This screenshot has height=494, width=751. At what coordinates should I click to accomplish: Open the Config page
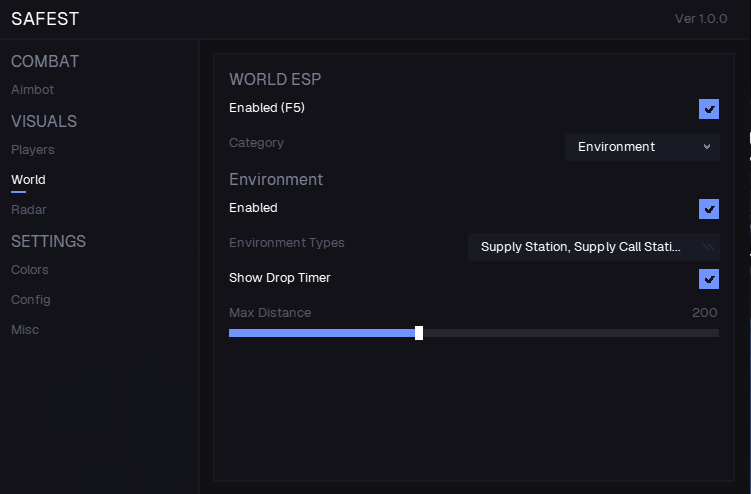click(30, 300)
